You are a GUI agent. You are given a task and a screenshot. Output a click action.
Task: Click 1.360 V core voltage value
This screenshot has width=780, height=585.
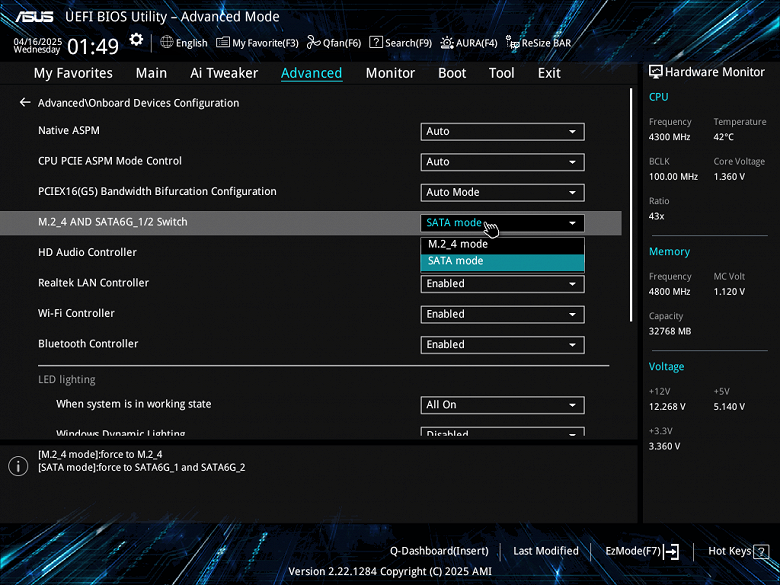[729, 177]
